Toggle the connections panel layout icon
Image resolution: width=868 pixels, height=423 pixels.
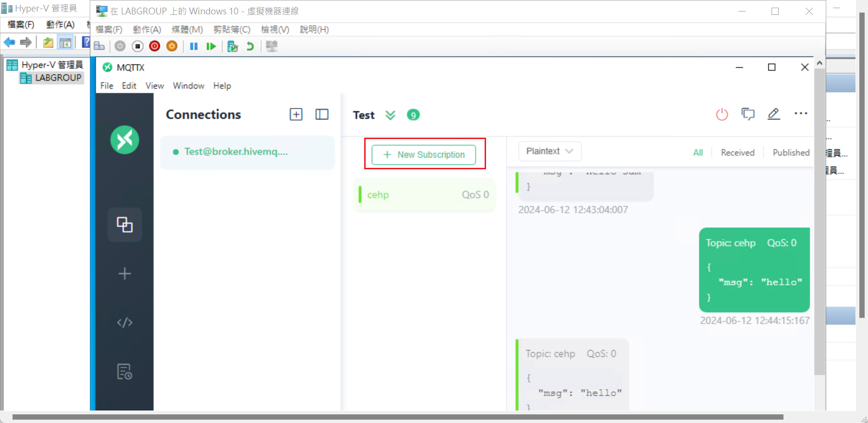[x=321, y=115]
